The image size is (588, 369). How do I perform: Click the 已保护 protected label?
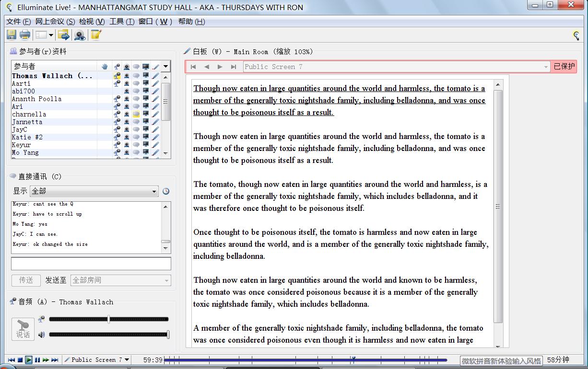click(564, 67)
